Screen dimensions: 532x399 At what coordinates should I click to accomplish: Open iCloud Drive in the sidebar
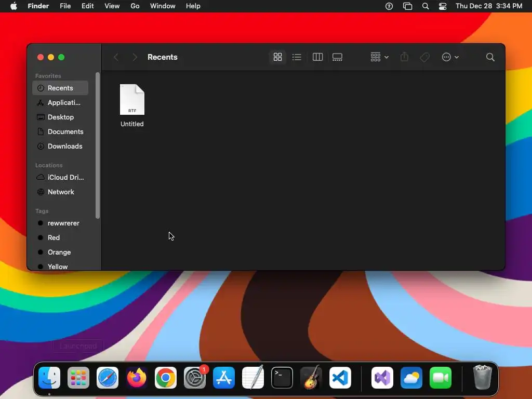click(60, 178)
